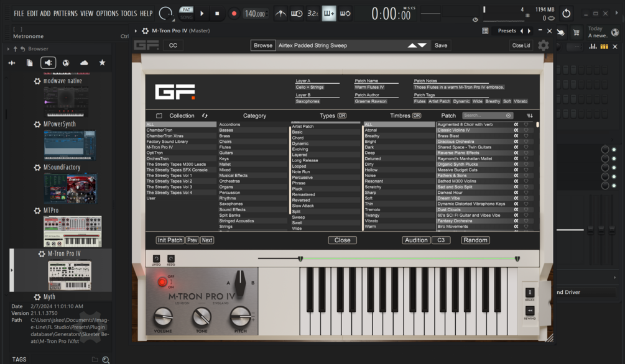625x364 pixels.
Task: Click the wait-for-input icon before recording
Action: (x=297, y=14)
